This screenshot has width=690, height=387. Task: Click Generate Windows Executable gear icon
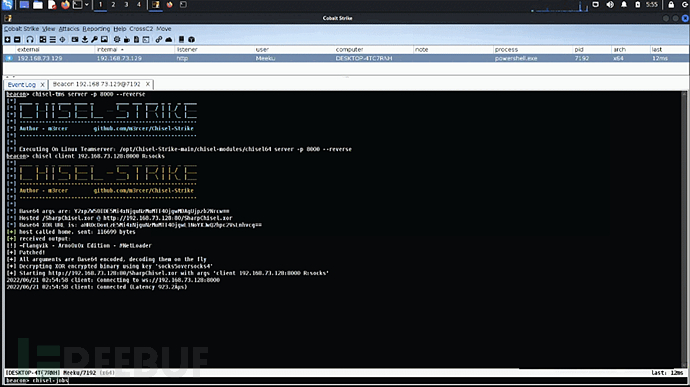[x=117, y=40]
